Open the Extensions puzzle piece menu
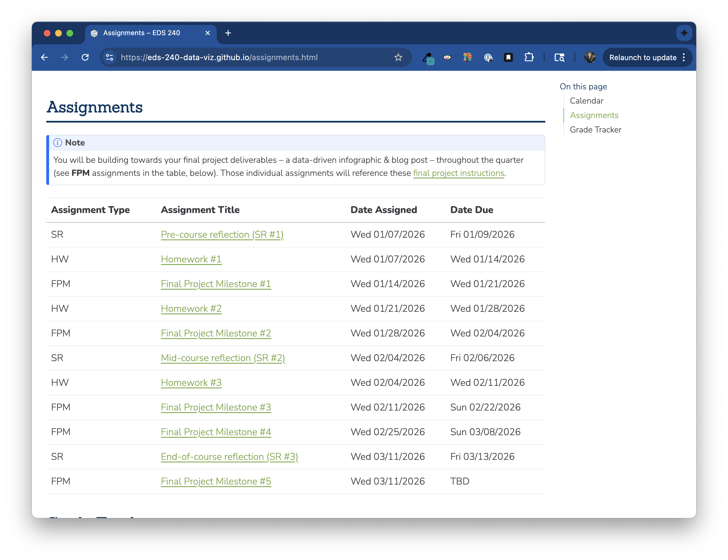Screen dimensions: 728x560 [x=529, y=58]
